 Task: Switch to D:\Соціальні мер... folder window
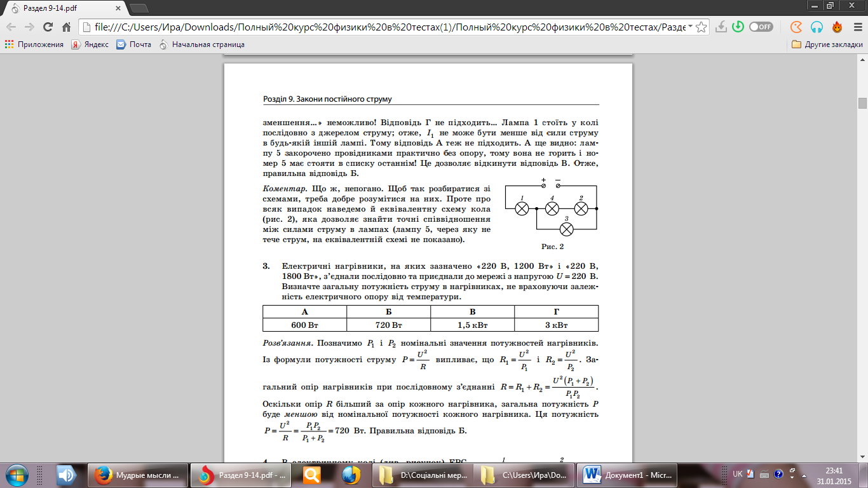click(x=423, y=475)
